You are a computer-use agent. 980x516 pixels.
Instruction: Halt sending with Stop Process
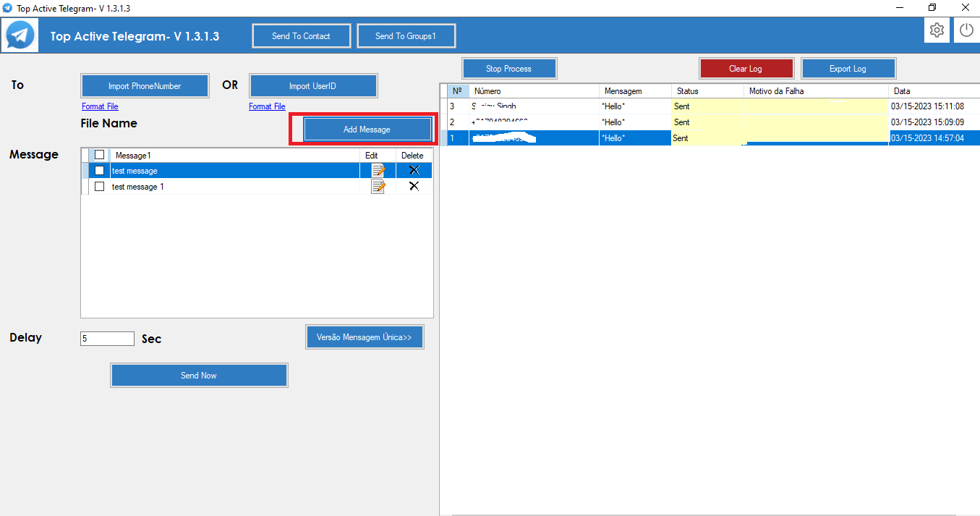click(508, 69)
